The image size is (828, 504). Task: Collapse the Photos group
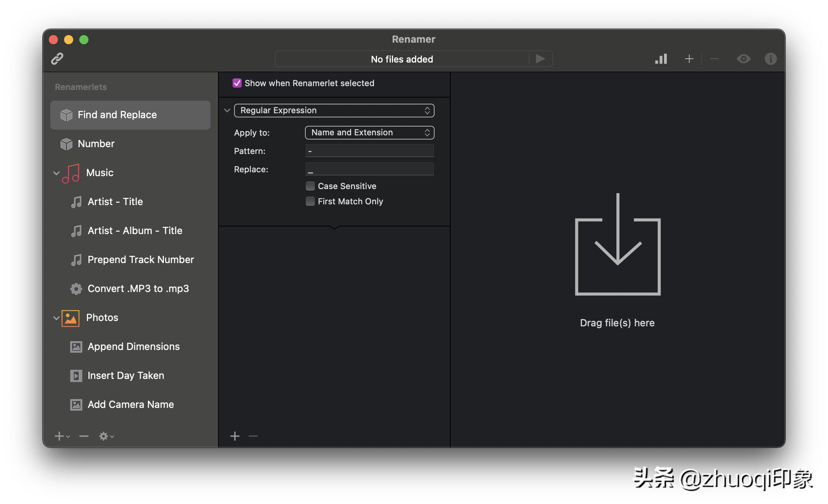pos(56,318)
